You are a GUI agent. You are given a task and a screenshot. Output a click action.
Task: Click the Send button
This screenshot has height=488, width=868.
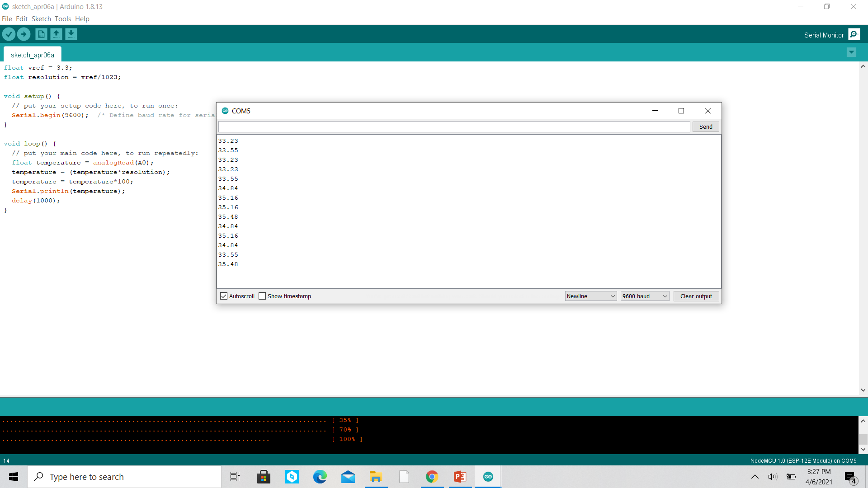click(x=705, y=127)
